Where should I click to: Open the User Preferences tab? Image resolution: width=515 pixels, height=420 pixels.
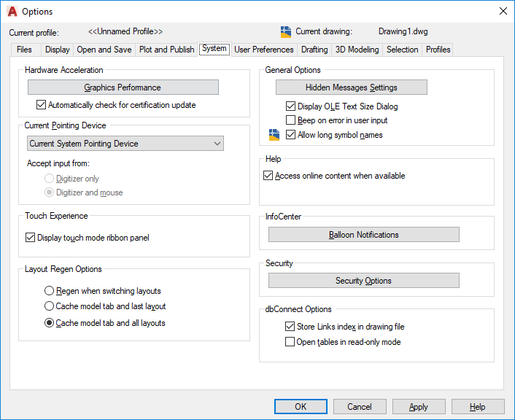[x=264, y=50]
